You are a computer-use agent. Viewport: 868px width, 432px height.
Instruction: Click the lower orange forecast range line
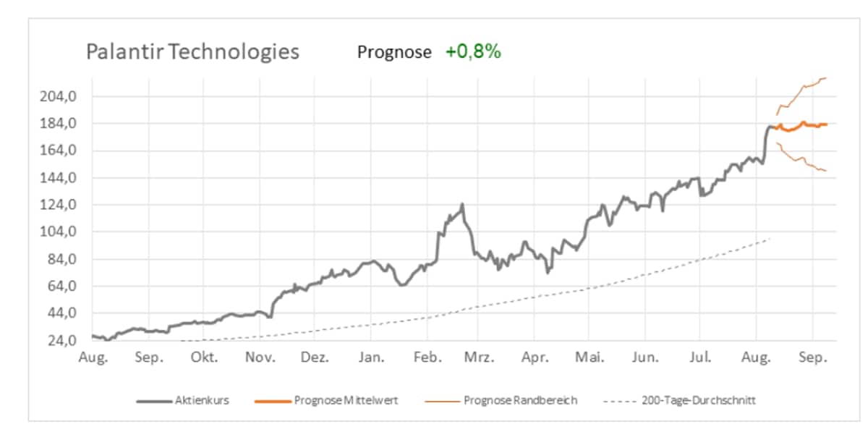802,162
